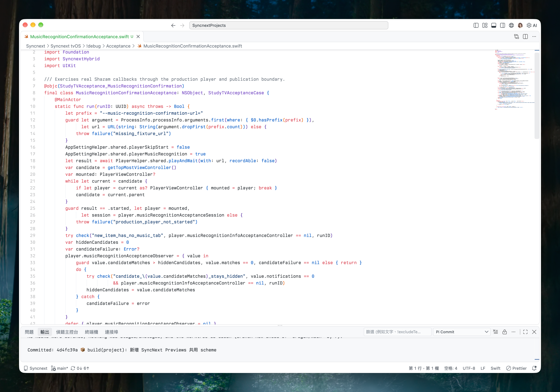Open the Acceptance breadcrumb folder

118,46
